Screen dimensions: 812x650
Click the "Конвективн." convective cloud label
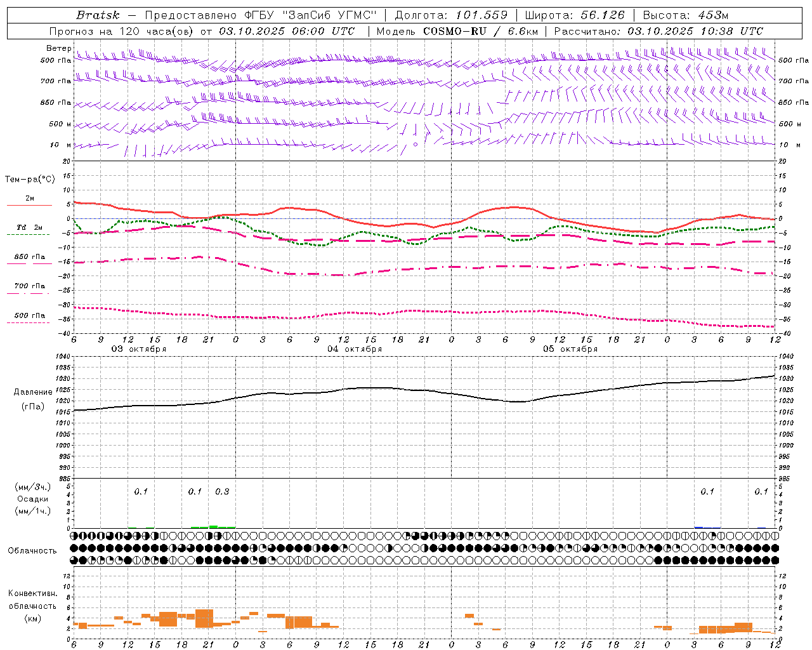[x=32, y=594]
